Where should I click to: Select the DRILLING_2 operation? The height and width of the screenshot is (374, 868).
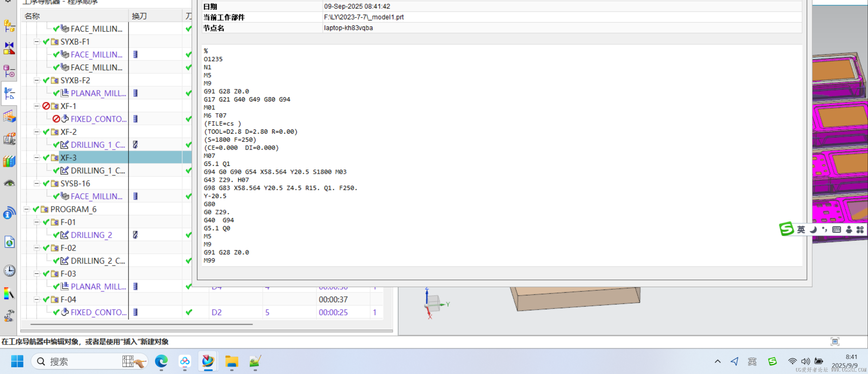[91, 235]
